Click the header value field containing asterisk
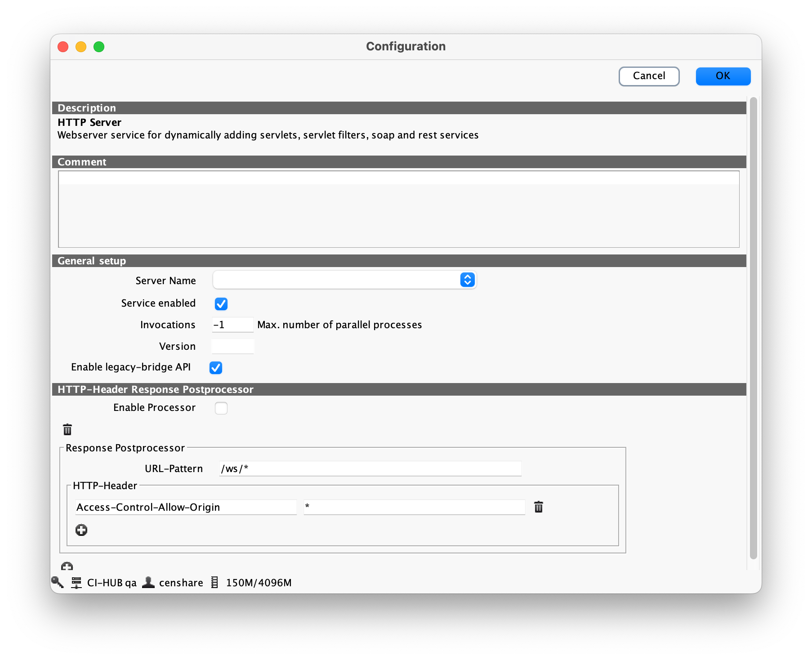The height and width of the screenshot is (660, 812). pos(414,507)
